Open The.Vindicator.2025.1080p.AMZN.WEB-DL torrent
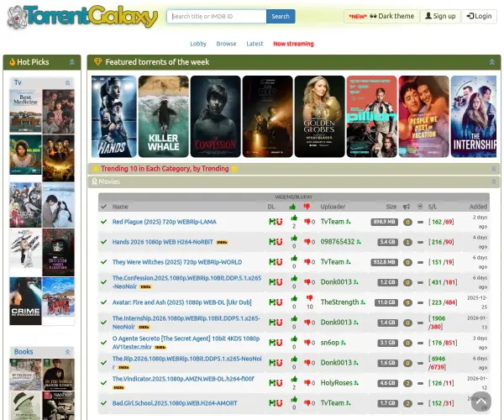The image size is (504, 420). (183, 379)
